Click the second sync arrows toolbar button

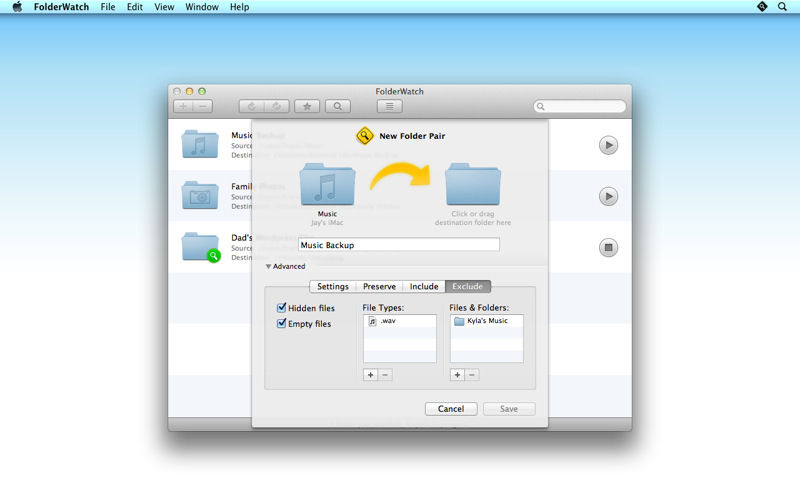pyautogui.click(x=277, y=106)
